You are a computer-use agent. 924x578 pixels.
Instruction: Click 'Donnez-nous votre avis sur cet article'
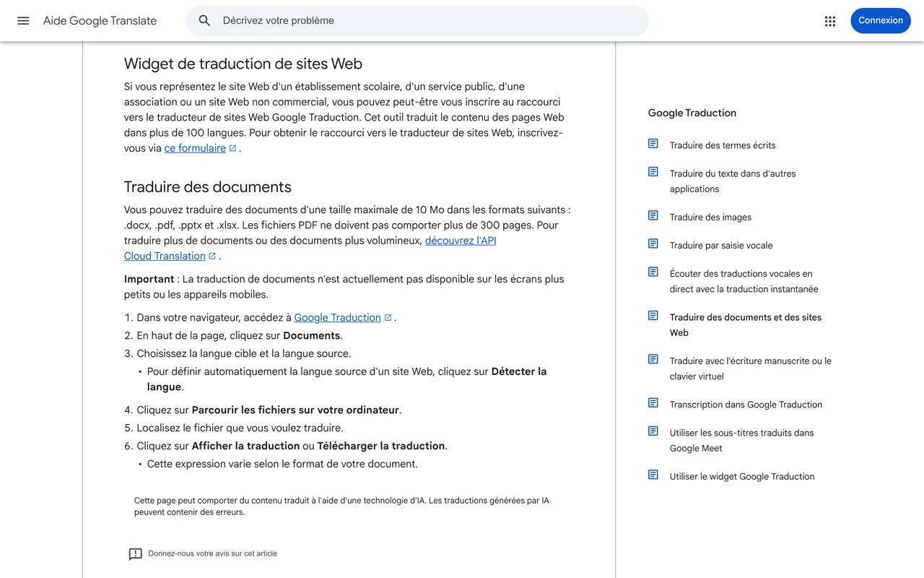(212, 553)
